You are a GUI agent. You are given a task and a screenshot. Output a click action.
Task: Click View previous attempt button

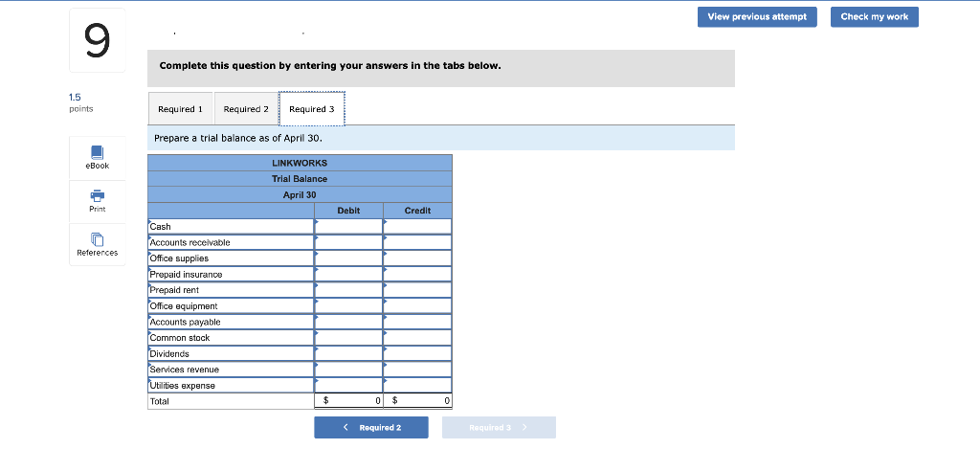click(x=757, y=17)
